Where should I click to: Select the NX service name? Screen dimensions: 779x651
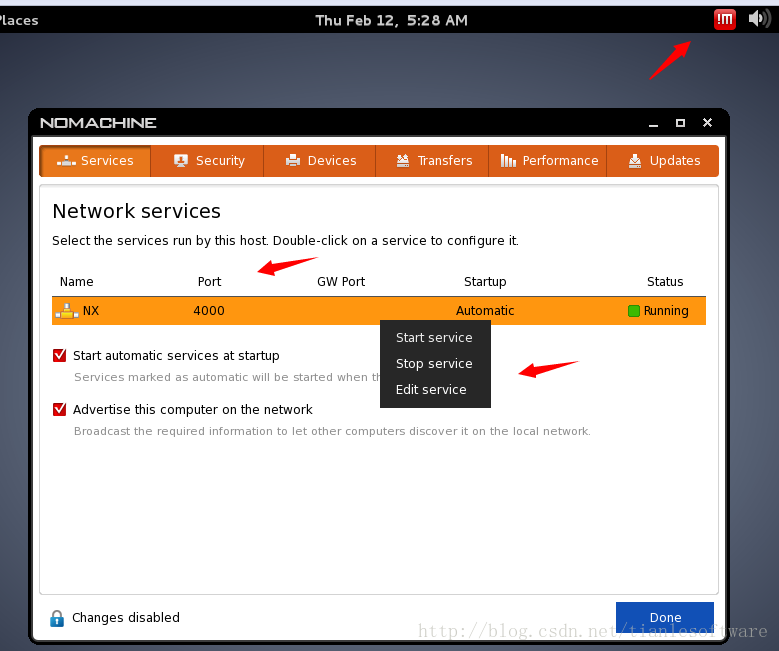click(91, 311)
